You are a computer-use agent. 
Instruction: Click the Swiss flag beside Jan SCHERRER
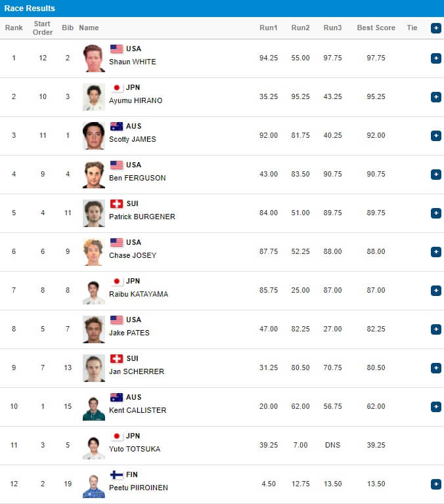pos(116,358)
